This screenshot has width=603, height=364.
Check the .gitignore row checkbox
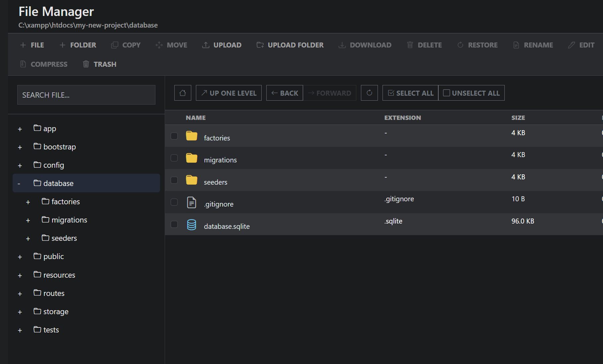pyautogui.click(x=174, y=202)
